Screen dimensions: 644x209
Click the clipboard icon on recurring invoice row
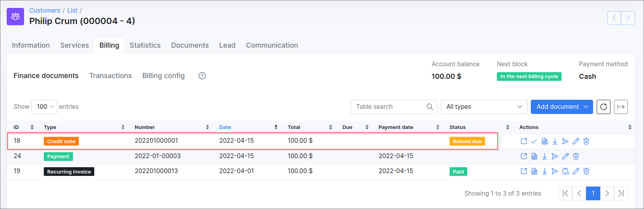pos(566,171)
